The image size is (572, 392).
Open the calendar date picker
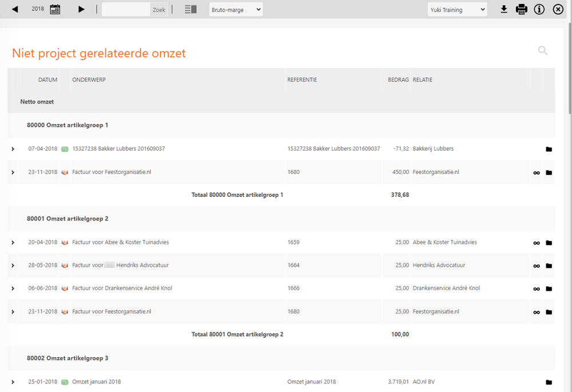coord(55,9)
